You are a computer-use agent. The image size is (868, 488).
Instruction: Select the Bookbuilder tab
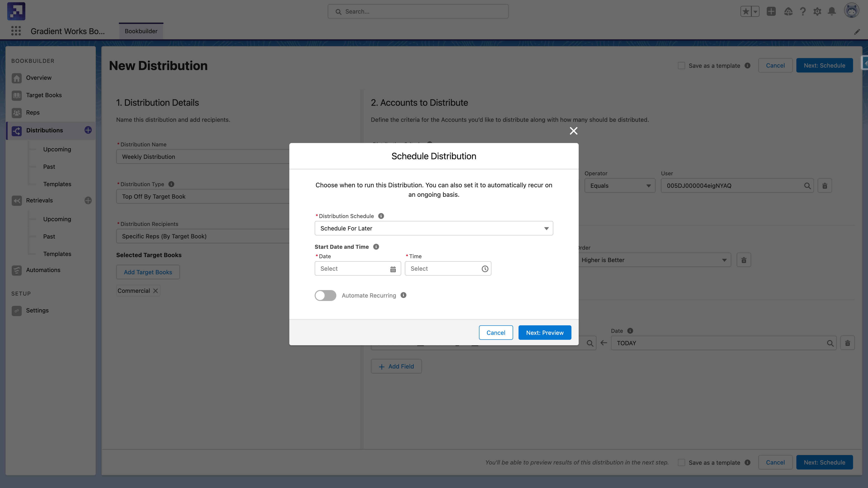pos(141,31)
